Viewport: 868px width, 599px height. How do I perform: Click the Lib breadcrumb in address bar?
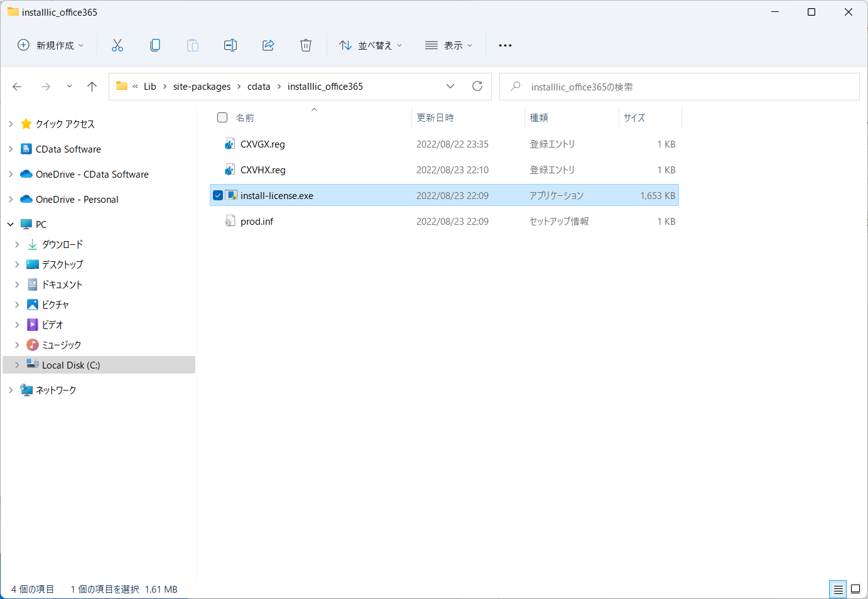pyautogui.click(x=150, y=87)
